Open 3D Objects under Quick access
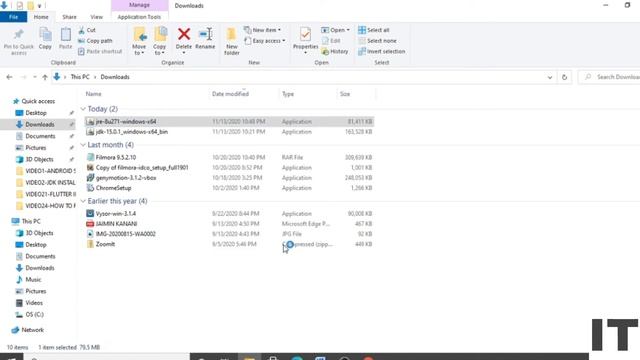 (x=39, y=159)
